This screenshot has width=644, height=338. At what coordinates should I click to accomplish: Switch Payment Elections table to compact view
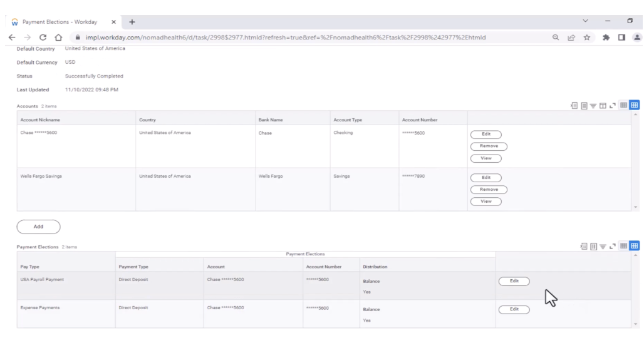(x=623, y=246)
